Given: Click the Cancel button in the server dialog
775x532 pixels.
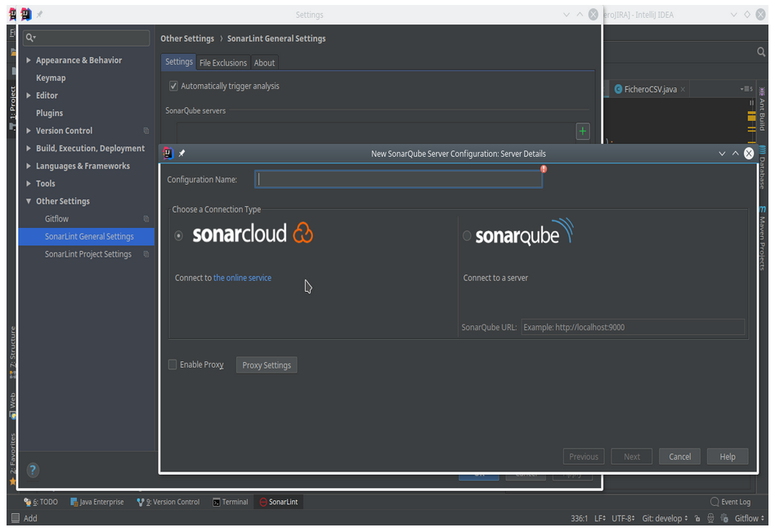Looking at the screenshot, I should [679, 457].
